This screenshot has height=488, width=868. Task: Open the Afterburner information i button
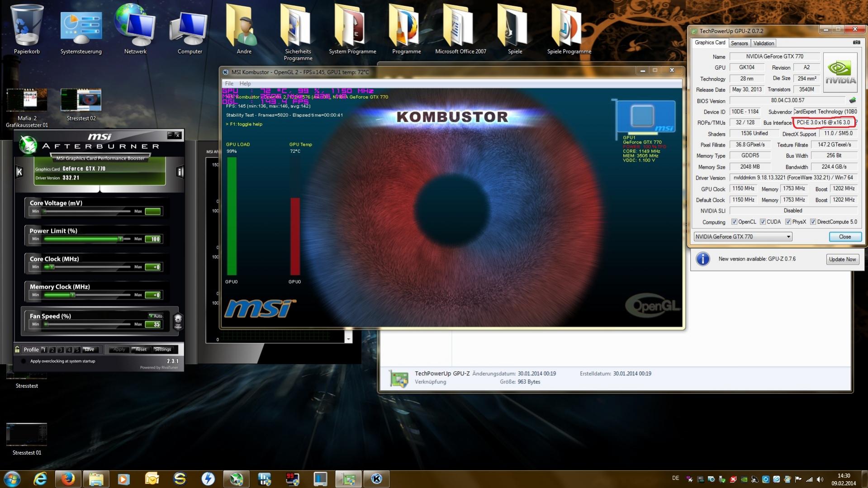(180, 172)
